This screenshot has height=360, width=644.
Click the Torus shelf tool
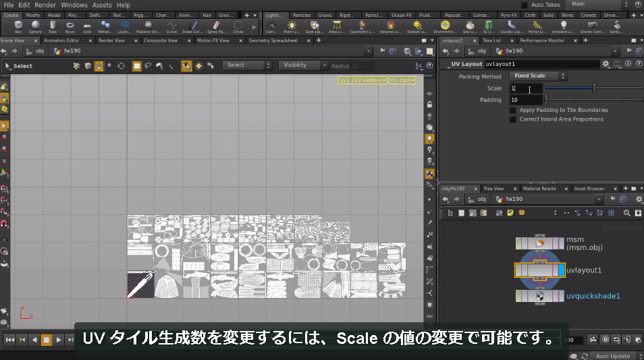(x=70, y=27)
